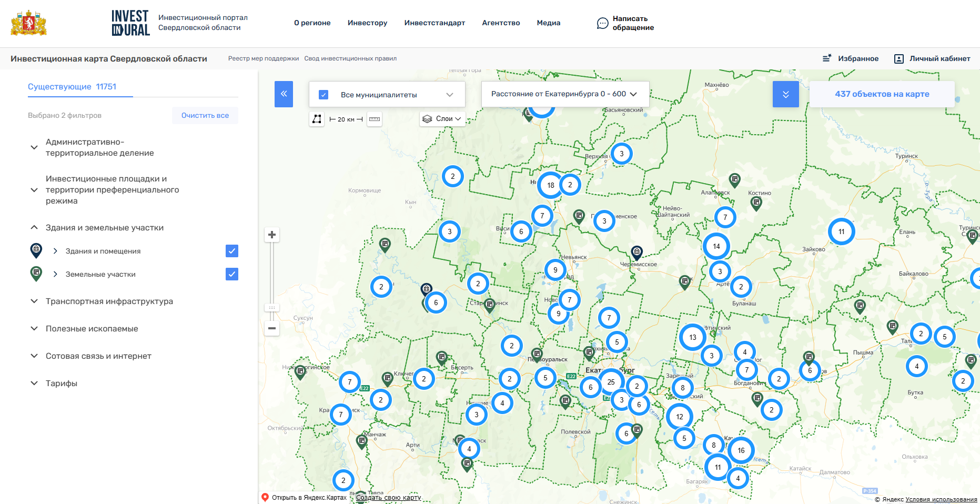Open the cluster marker showing 18
980x504 pixels.
pos(550,185)
